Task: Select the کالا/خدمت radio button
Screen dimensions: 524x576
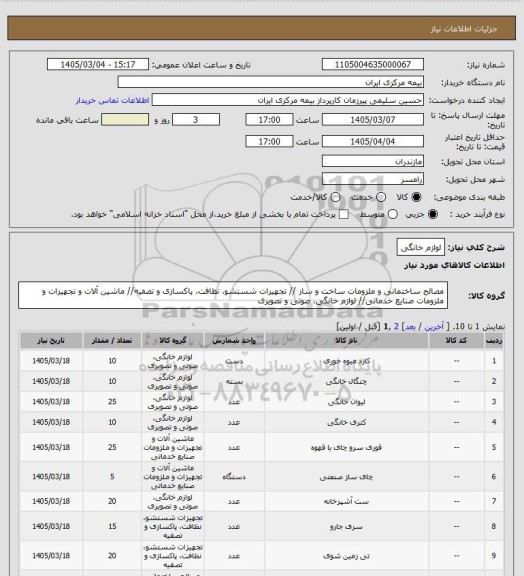Action: 335,197
